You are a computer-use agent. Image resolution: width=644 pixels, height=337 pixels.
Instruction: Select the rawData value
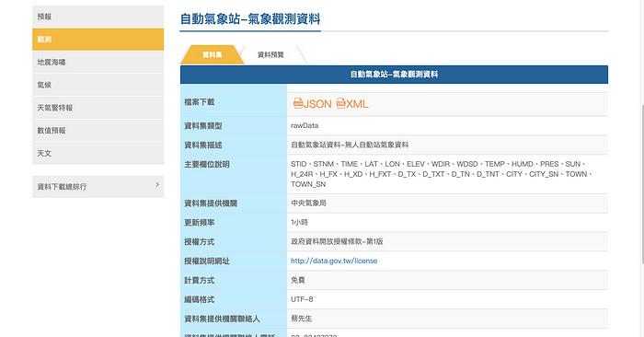305,126
